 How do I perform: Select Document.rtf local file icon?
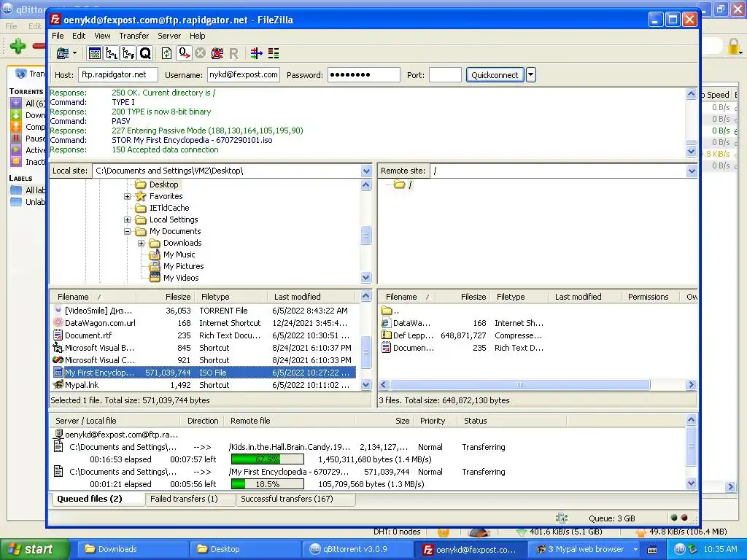[58, 335]
